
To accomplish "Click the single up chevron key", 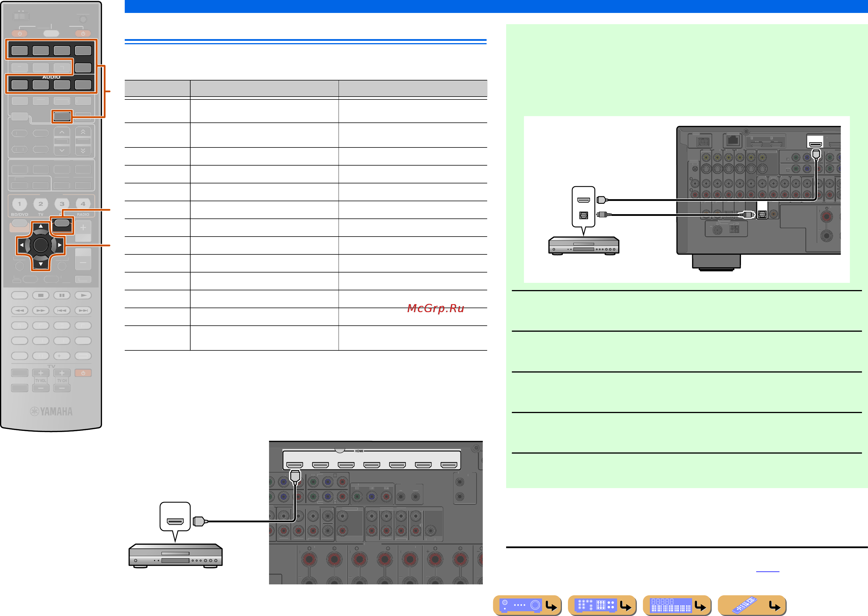I will 62,133.
